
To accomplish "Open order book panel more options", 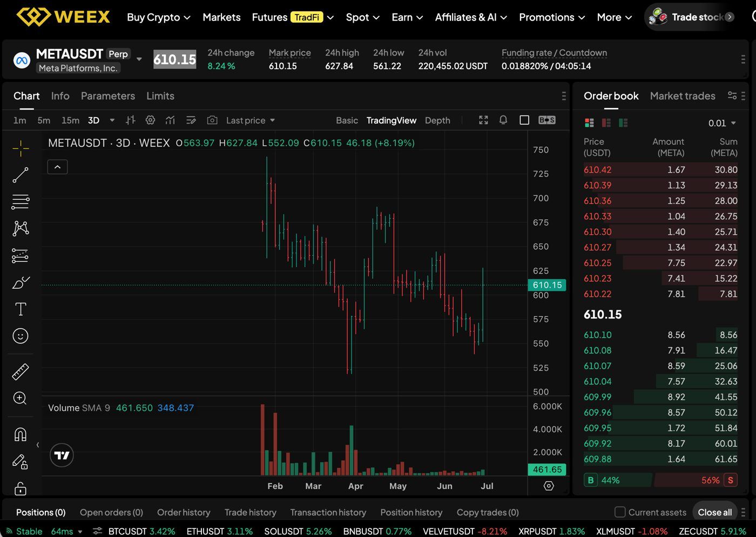I will click(x=744, y=96).
